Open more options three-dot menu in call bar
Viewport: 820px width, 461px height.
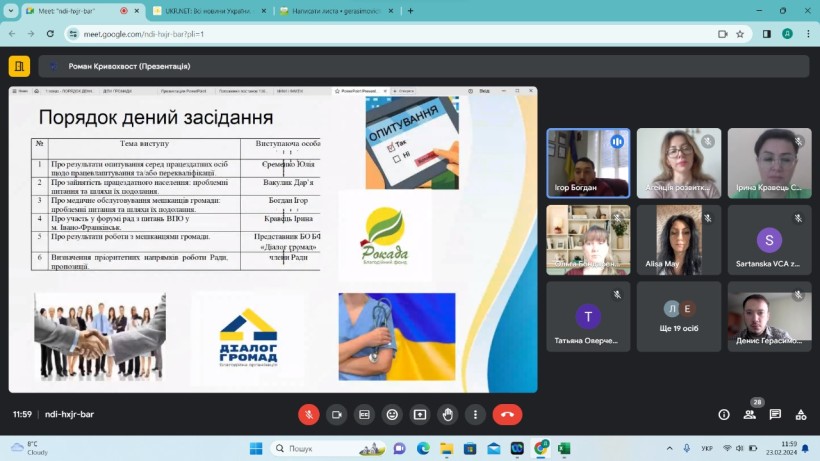click(475, 414)
